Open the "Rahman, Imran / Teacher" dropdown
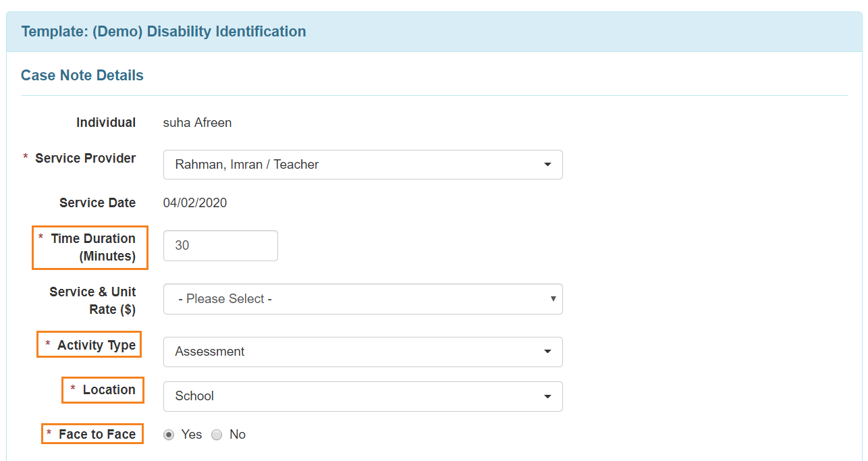The image size is (868, 461). coord(362,165)
